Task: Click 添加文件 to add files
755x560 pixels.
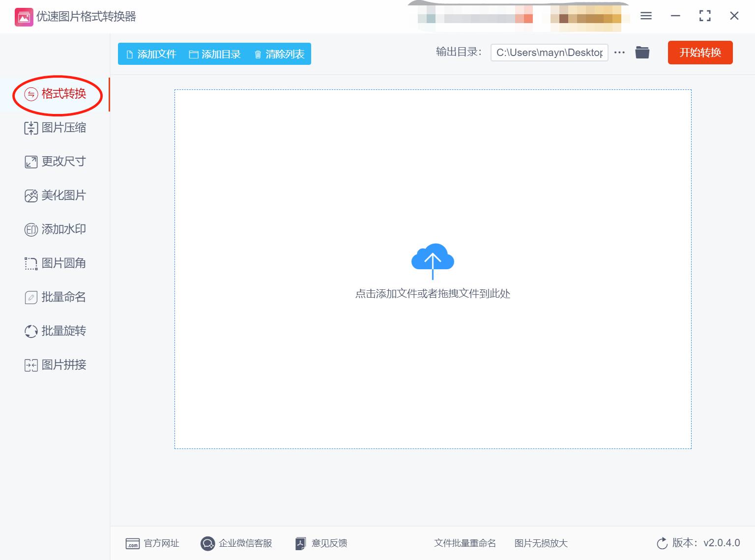Action: [150, 54]
